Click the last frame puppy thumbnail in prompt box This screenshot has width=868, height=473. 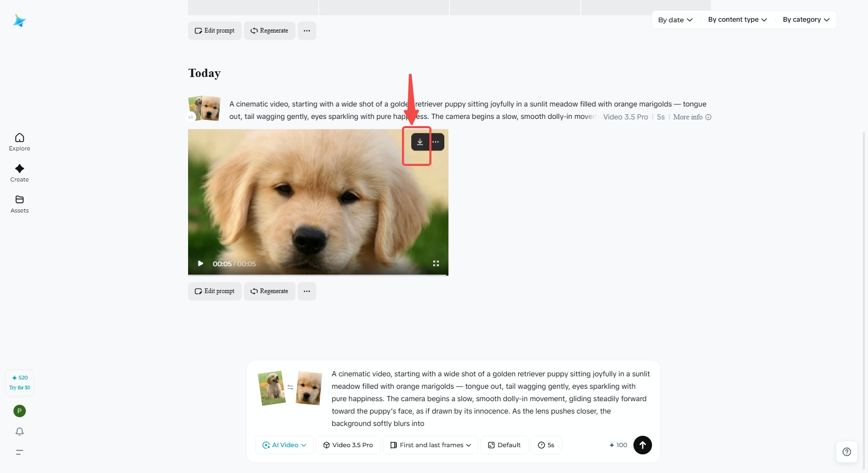[x=309, y=388]
